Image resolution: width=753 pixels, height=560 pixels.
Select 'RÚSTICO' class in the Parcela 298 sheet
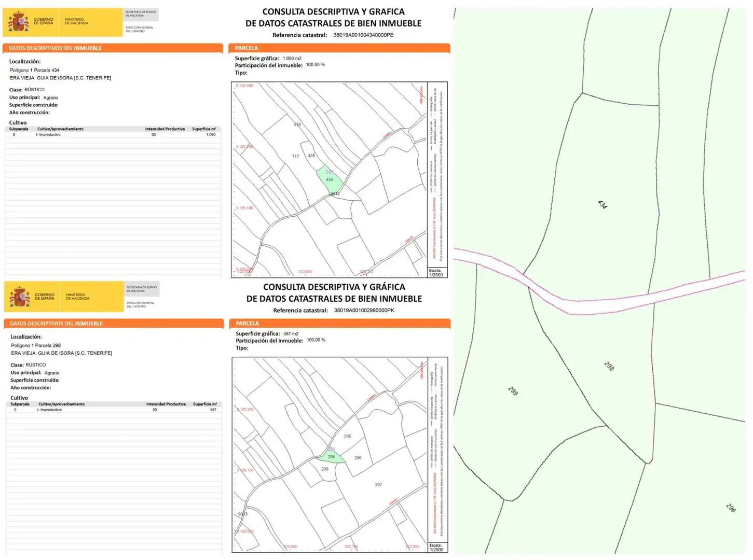36,365
